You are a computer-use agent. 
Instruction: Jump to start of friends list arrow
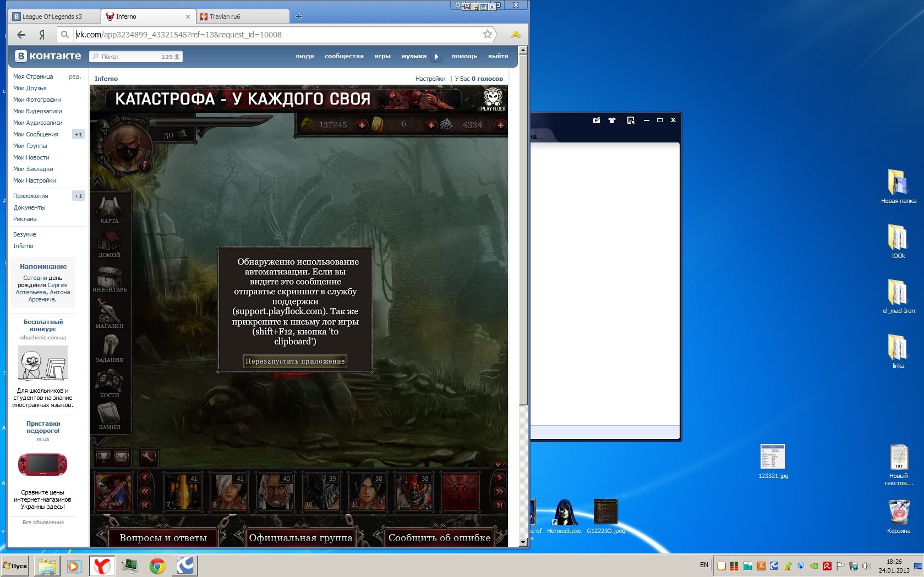tap(145, 505)
